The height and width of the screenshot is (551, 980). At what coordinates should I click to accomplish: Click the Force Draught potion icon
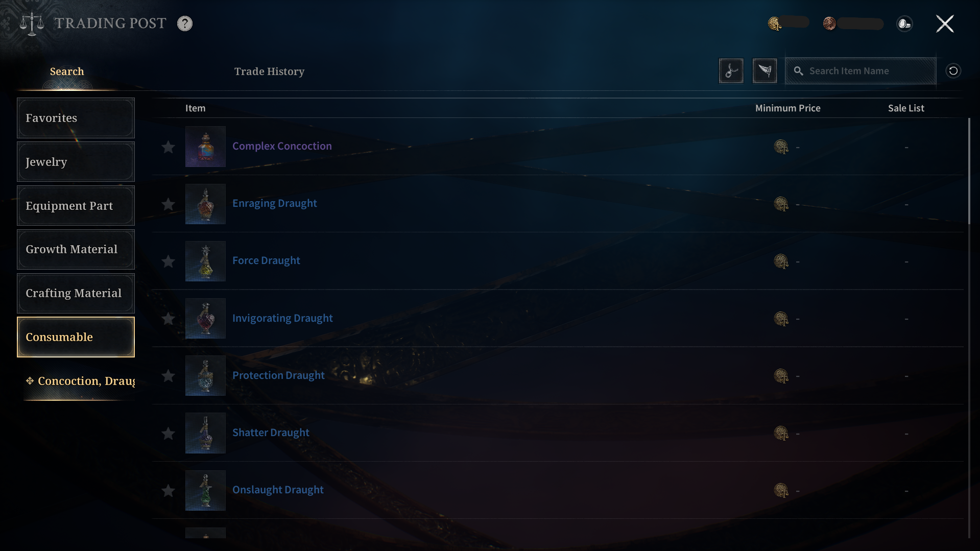pyautogui.click(x=205, y=261)
